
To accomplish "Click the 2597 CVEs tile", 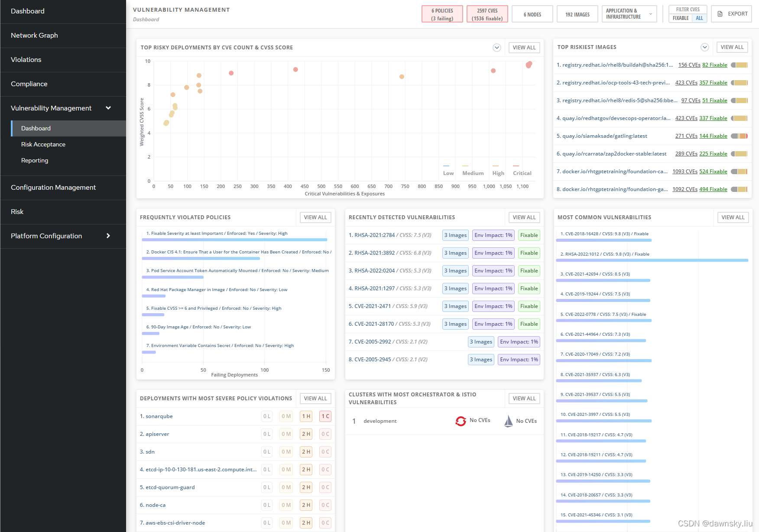I will point(487,14).
